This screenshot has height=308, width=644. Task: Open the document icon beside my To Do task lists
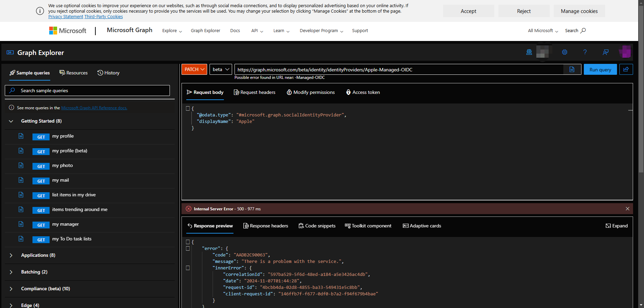pyautogui.click(x=21, y=239)
